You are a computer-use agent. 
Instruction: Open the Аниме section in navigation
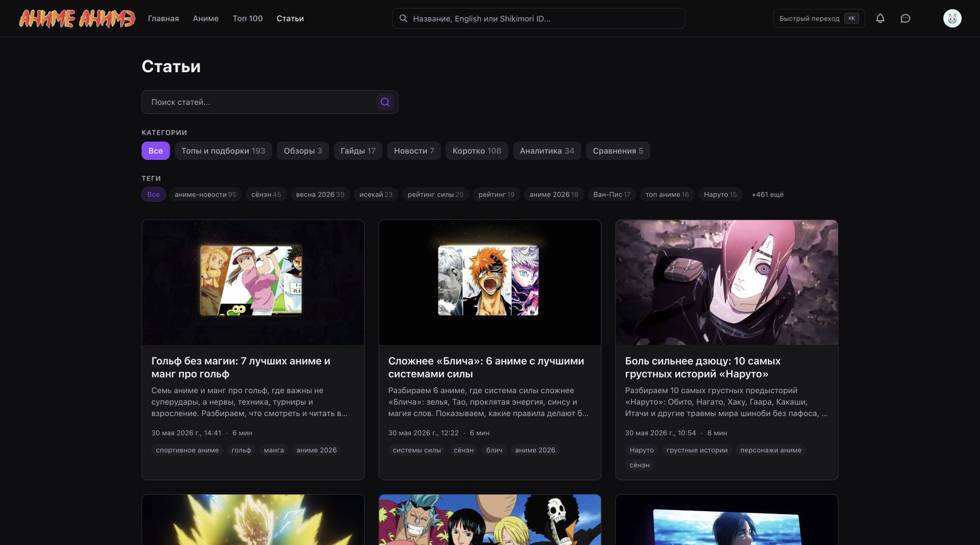tap(206, 18)
